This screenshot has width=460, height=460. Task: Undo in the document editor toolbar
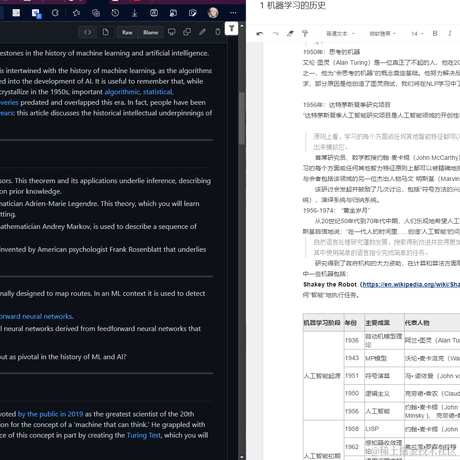click(260, 33)
